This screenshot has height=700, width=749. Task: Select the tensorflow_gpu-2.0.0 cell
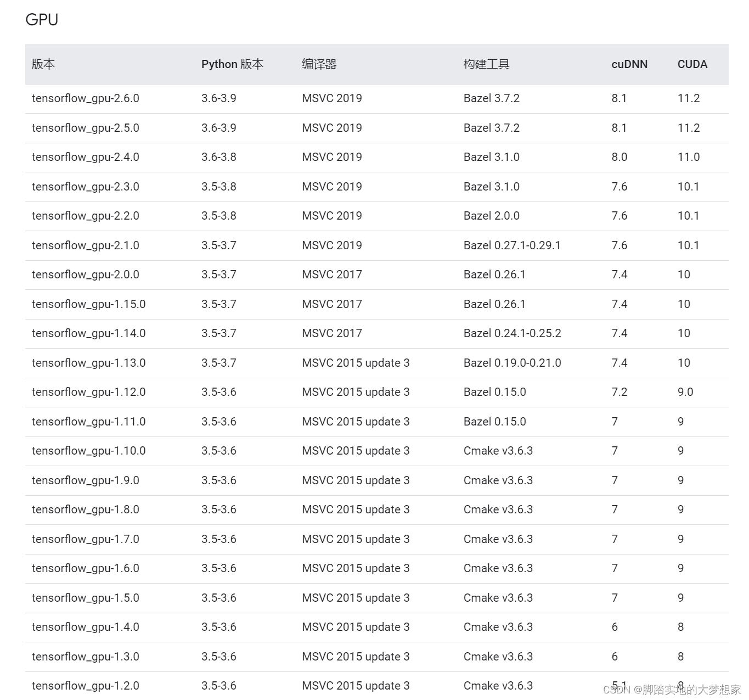(x=86, y=275)
